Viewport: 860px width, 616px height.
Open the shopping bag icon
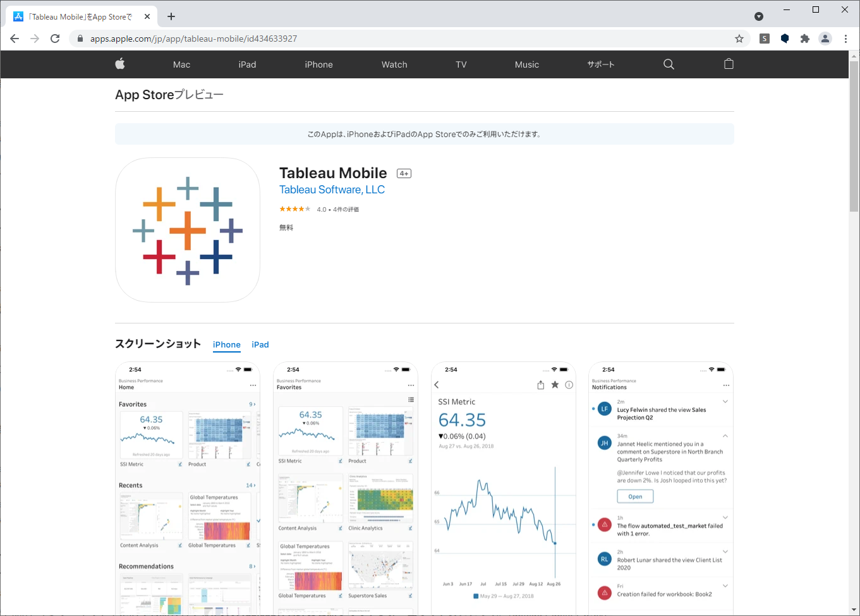tap(729, 64)
